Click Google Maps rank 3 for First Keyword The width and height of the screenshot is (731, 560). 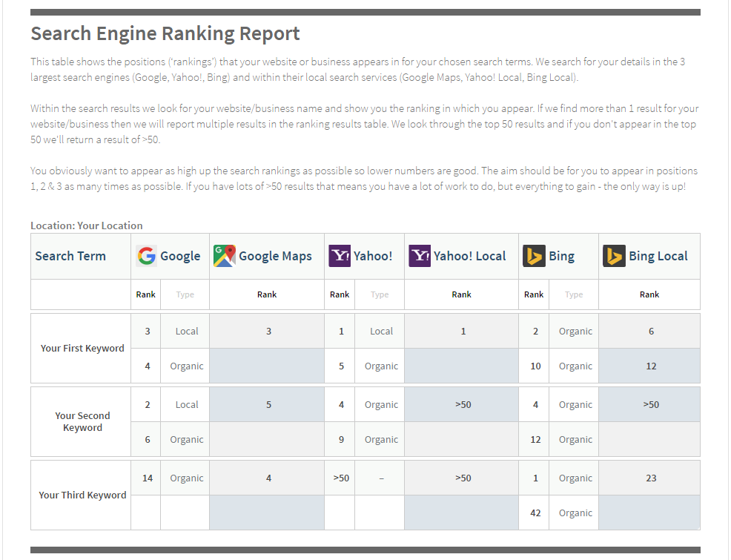pyautogui.click(x=268, y=332)
